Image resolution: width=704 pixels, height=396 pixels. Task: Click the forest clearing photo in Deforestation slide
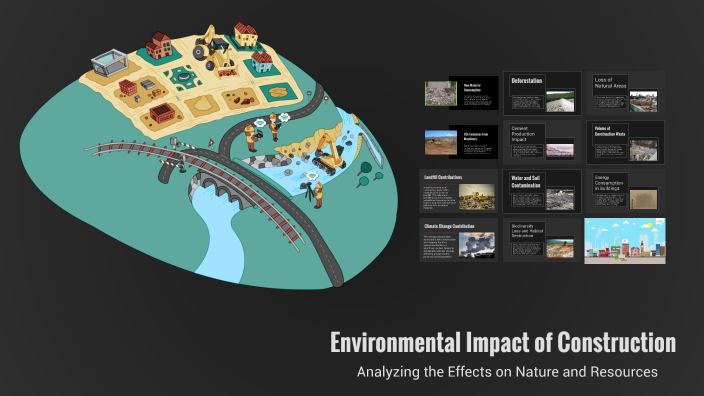pyautogui.click(x=560, y=101)
